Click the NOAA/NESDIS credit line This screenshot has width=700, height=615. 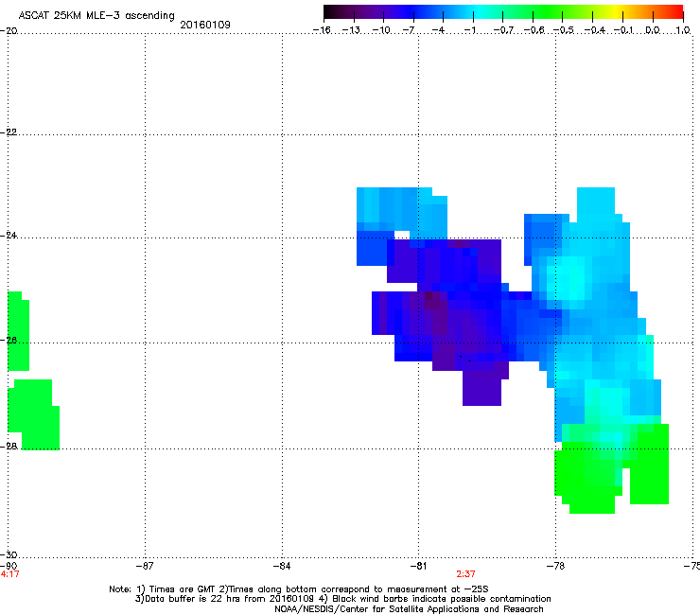[x=409, y=609]
